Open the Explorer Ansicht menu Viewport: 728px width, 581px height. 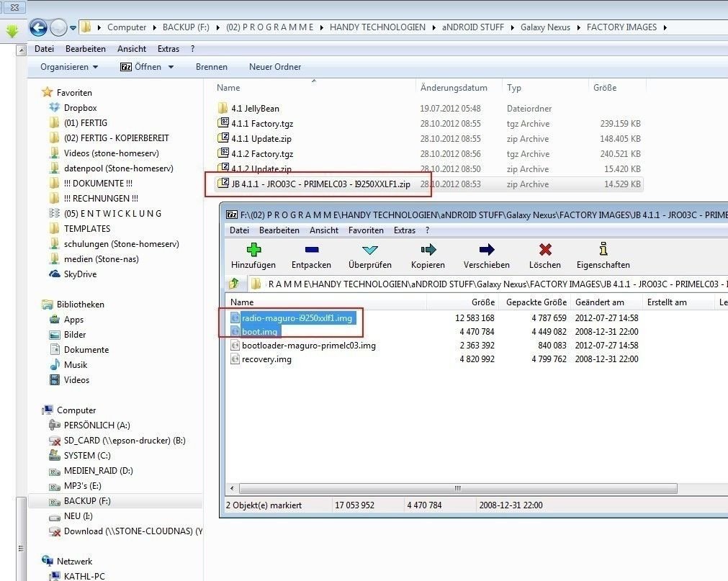click(131, 49)
